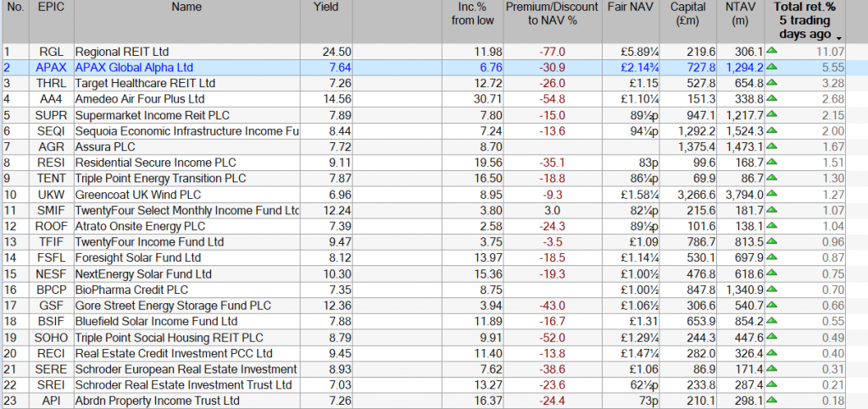
Task: Click green up arrow in Triple Point Social Housing row
Action: [771, 337]
